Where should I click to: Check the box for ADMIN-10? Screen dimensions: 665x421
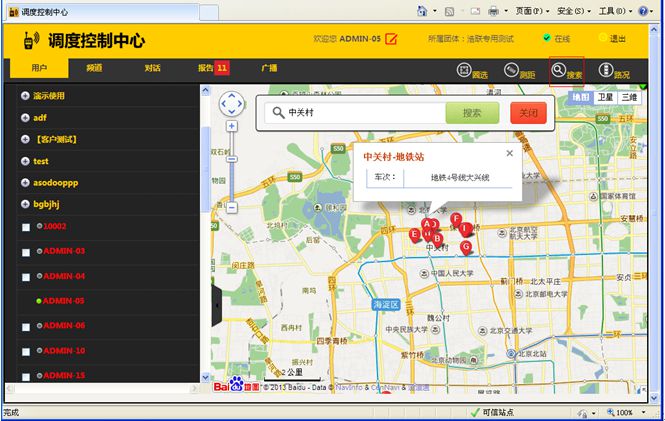pyautogui.click(x=26, y=352)
